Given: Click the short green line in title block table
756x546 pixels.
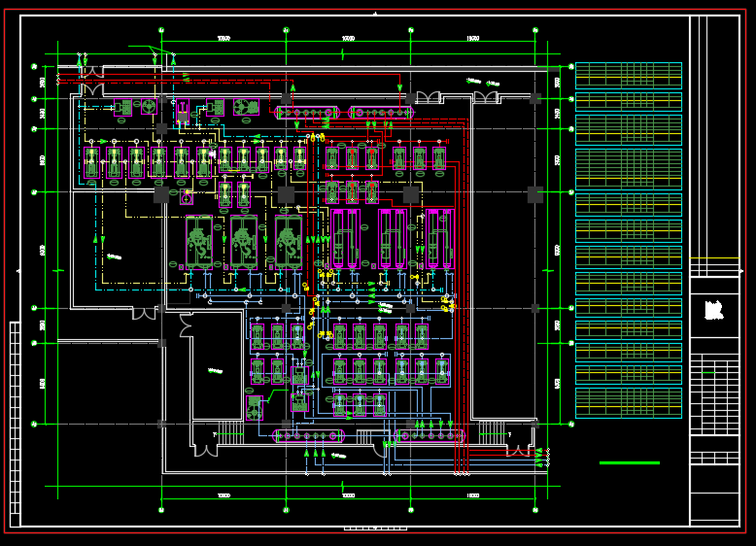Looking at the screenshot, I should coord(708,372).
